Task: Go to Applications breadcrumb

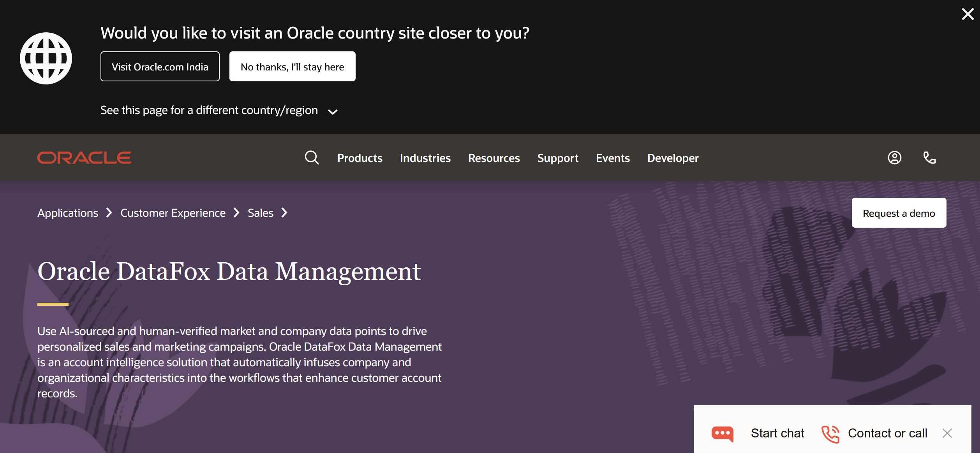Action: (x=68, y=213)
